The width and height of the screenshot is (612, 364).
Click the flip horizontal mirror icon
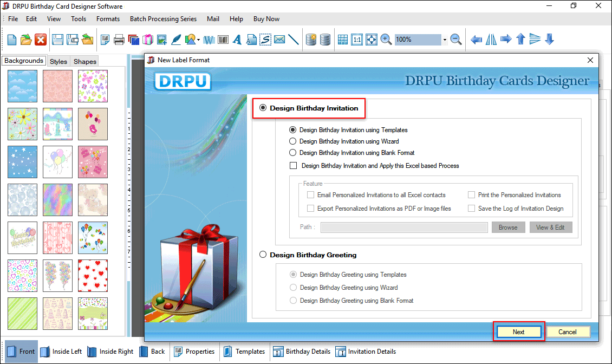coord(491,40)
